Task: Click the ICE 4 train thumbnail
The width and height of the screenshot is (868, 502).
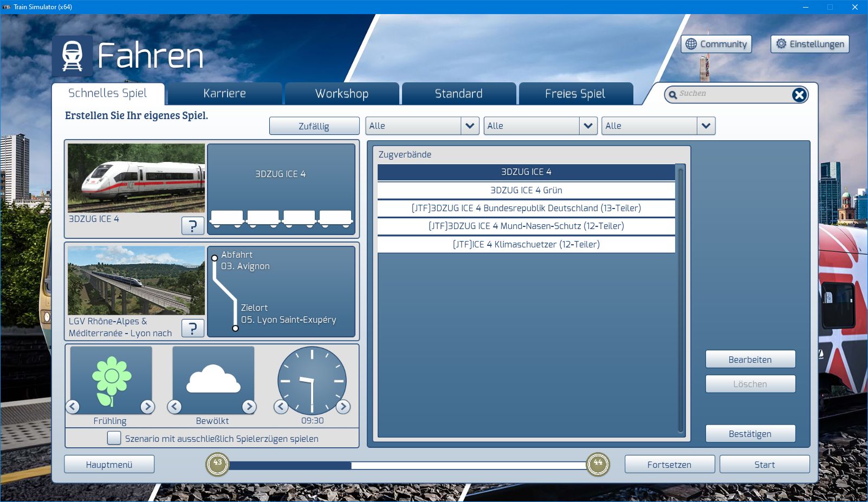Action: 137,178
